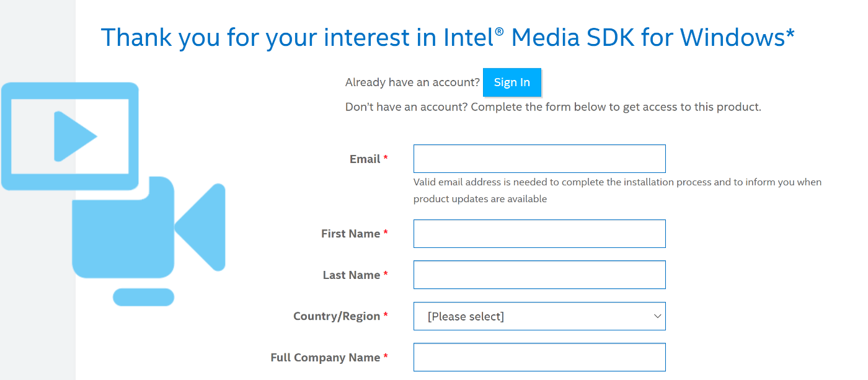Click the monitor screen frame illustration
Image resolution: width=868 pixels, height=380 pixels.
click(69, 136)
